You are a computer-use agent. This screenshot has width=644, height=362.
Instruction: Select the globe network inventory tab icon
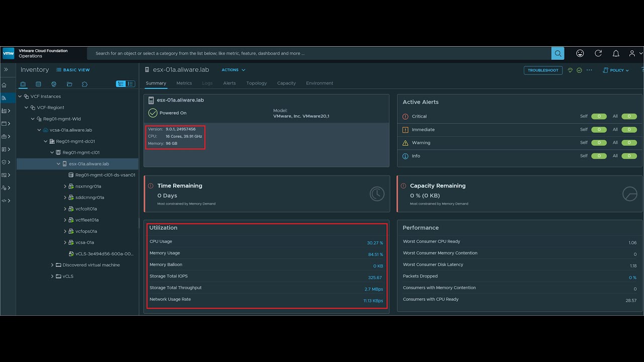point(54,84)
